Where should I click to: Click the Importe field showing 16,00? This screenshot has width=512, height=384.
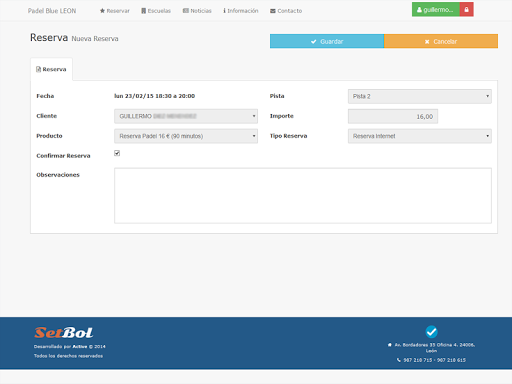(x=393, y=116)
